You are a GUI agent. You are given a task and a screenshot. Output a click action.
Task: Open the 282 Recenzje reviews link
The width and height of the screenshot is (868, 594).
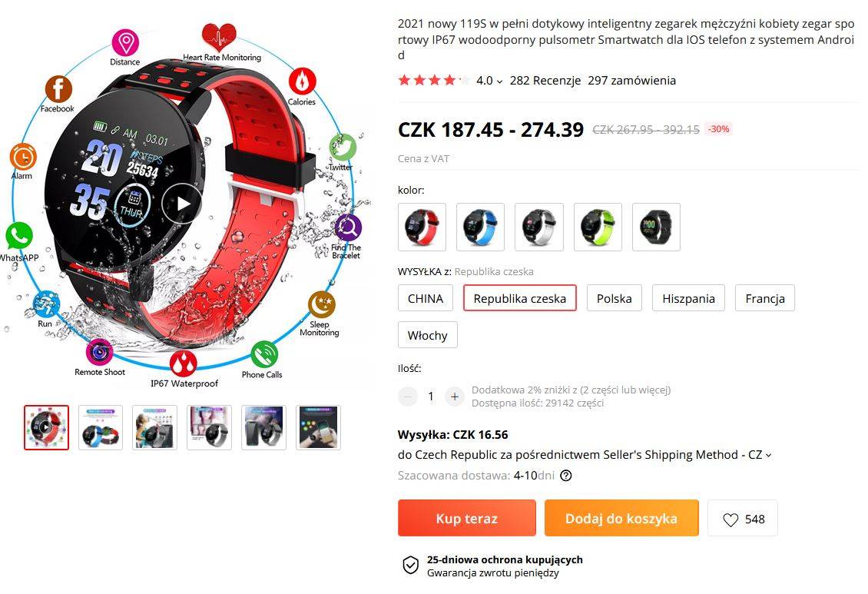click(545, 81)
